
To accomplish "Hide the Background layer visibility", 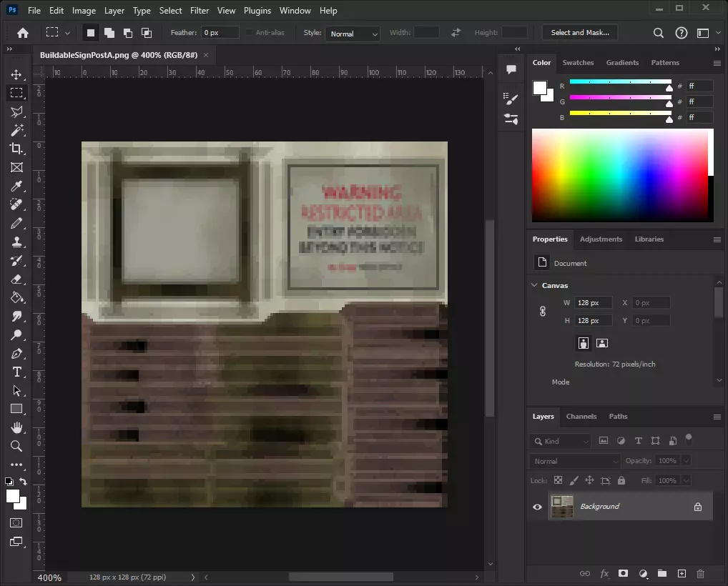I will coord(537,507).
